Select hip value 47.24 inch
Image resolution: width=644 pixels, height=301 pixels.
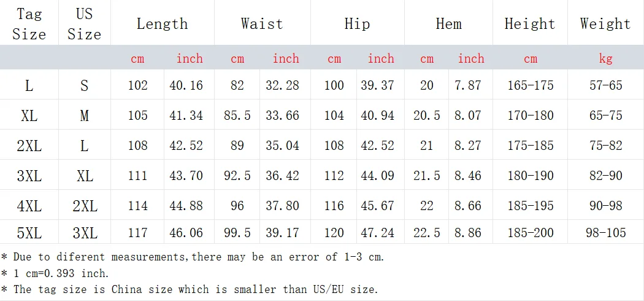point(377,233)
